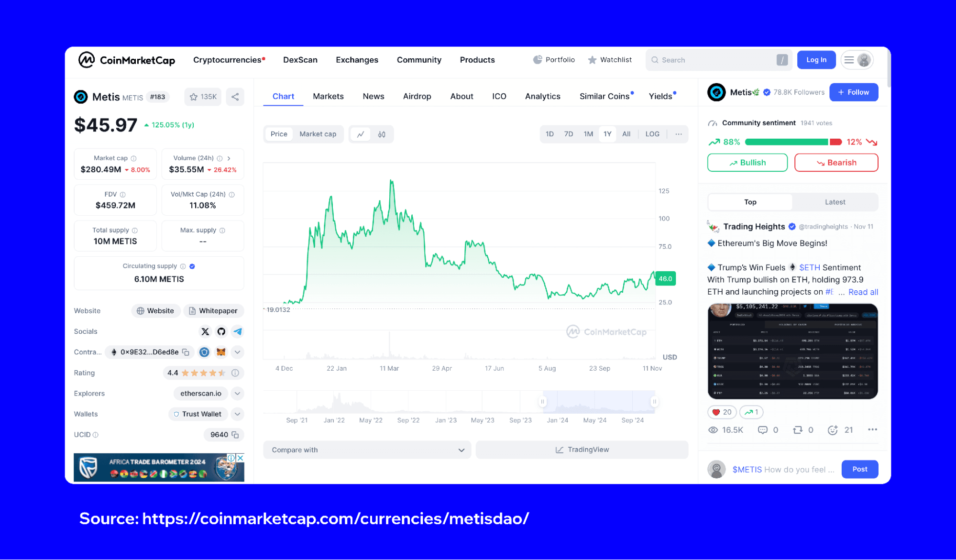Click the right handle of range selector
Screen dimensions: 956x560
click(x=654, y=402)
